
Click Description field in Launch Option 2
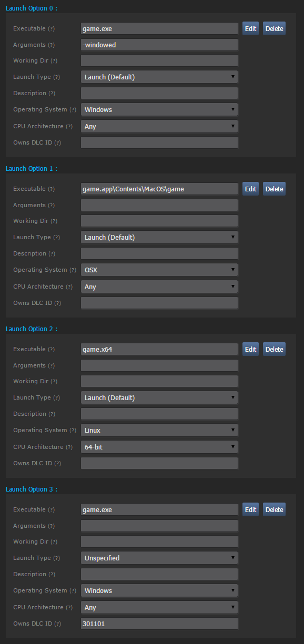pyautogui.click(x=159, y=414)
